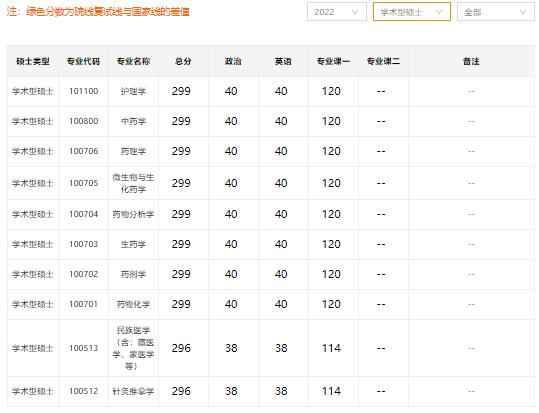Click the 备注 column header
The image size is (539, 413).
pyautogui.click(x=471, y=61)
